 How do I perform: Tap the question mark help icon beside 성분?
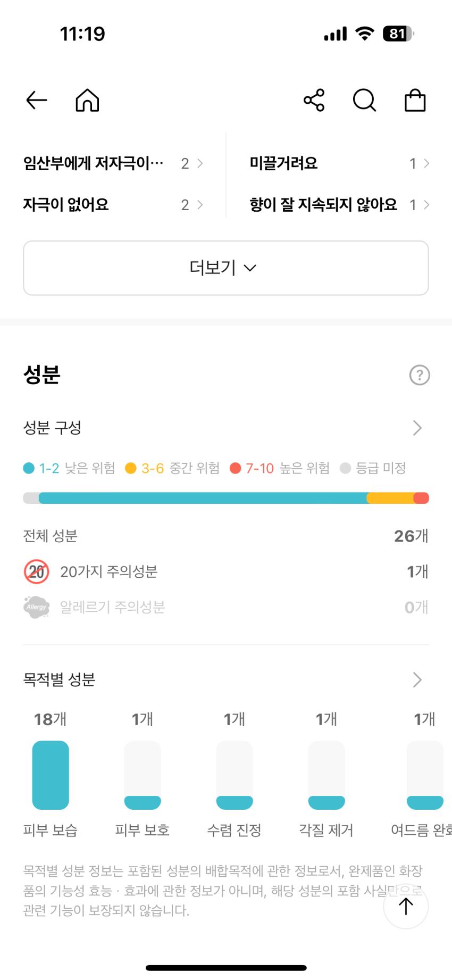(x=420, y=375)
